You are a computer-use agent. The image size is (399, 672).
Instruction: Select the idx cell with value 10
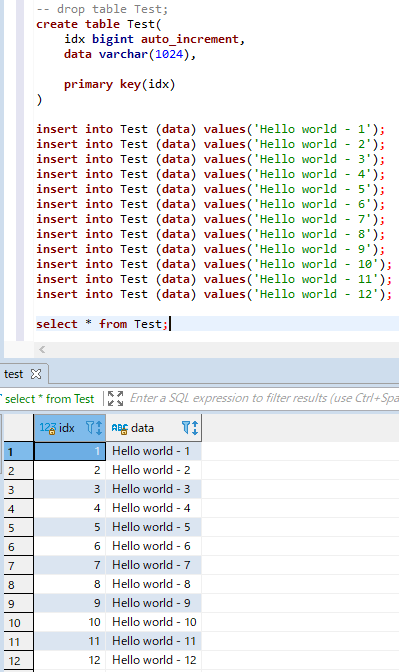pyautogui.click(x=70, y=622)
